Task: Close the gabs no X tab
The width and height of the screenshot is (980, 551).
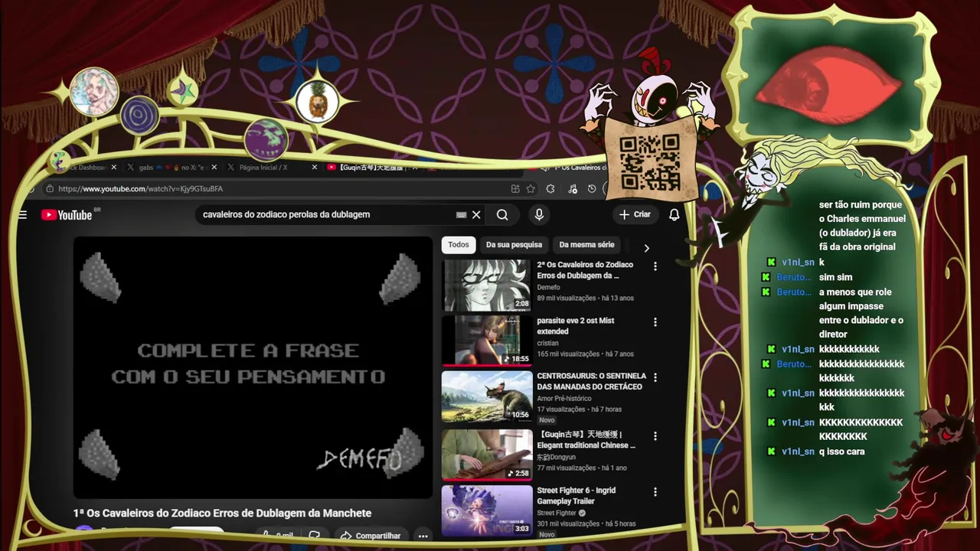Action: click(x=214, y=167)
